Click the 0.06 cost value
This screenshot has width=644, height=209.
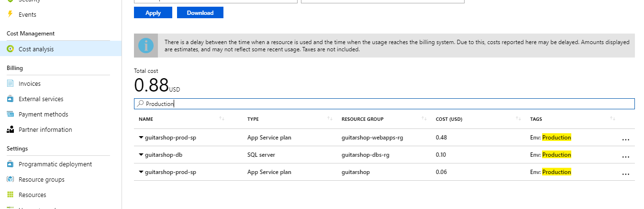[441, 172]
